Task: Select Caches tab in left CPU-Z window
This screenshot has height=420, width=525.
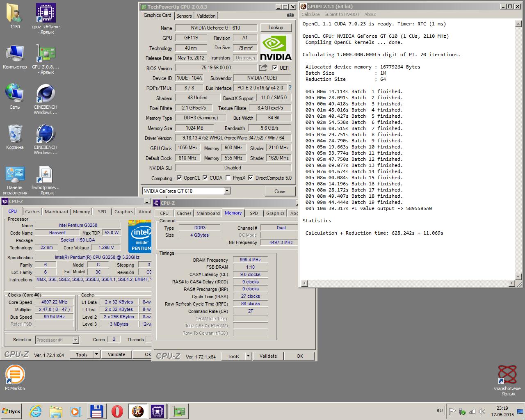Action: pos(32,212)
